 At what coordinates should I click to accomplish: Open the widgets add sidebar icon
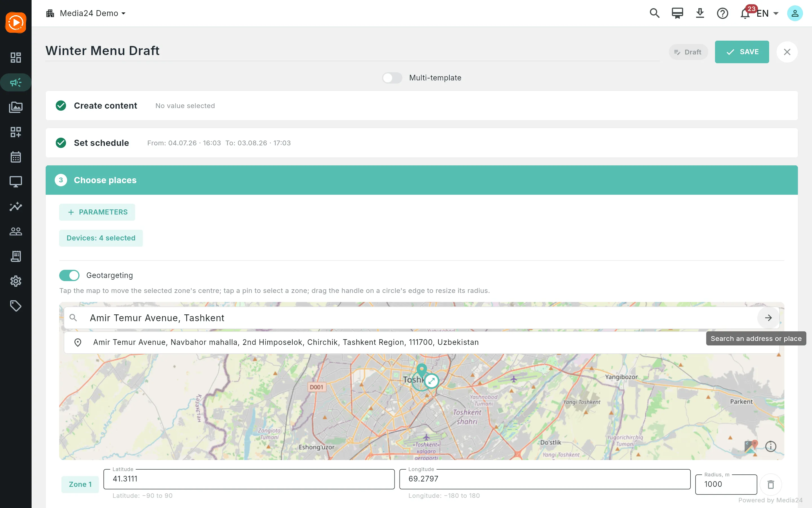16,132
